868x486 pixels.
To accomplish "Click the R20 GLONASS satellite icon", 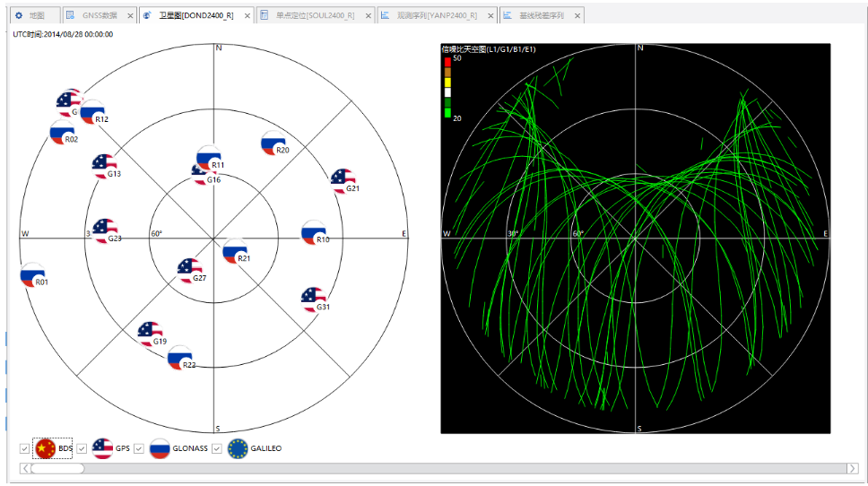I will [x=273, y=143].
